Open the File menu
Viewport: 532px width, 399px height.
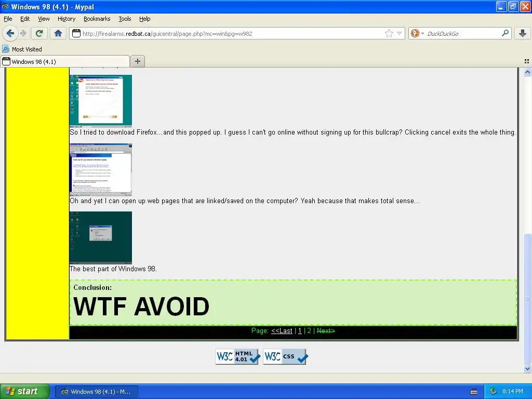coord(8,19)
